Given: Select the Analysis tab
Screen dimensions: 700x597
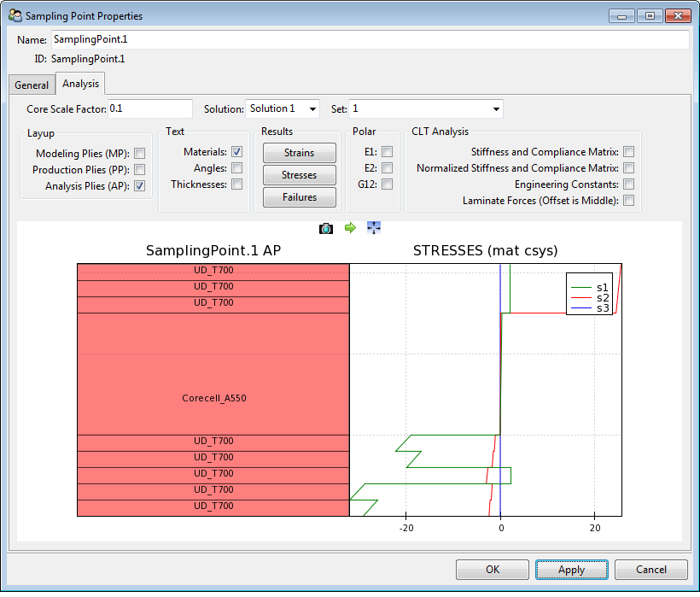Looking at the screenshot, I should pos(81,84).
